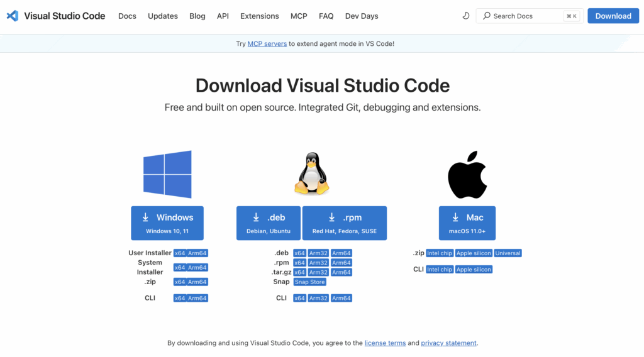644x357 pixels.
Task: Select Apple silicon for Mac .zip
Action: (x=474, y=253)
